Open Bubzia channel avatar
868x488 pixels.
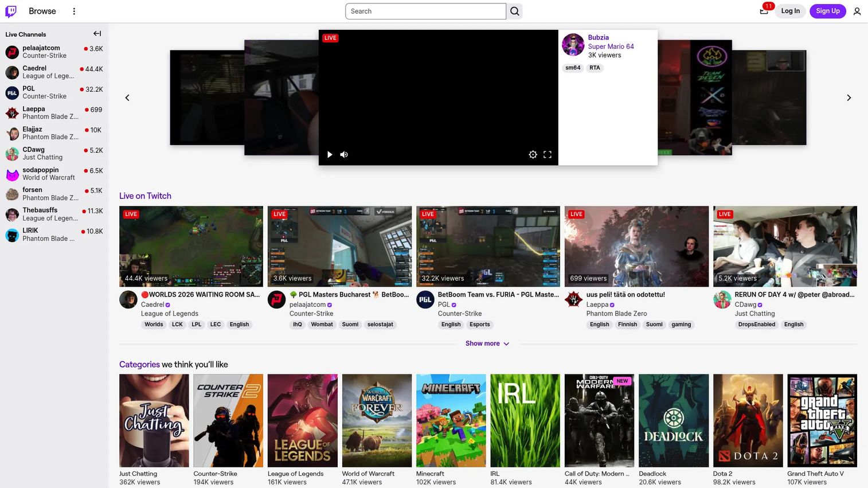pos(573,45)
